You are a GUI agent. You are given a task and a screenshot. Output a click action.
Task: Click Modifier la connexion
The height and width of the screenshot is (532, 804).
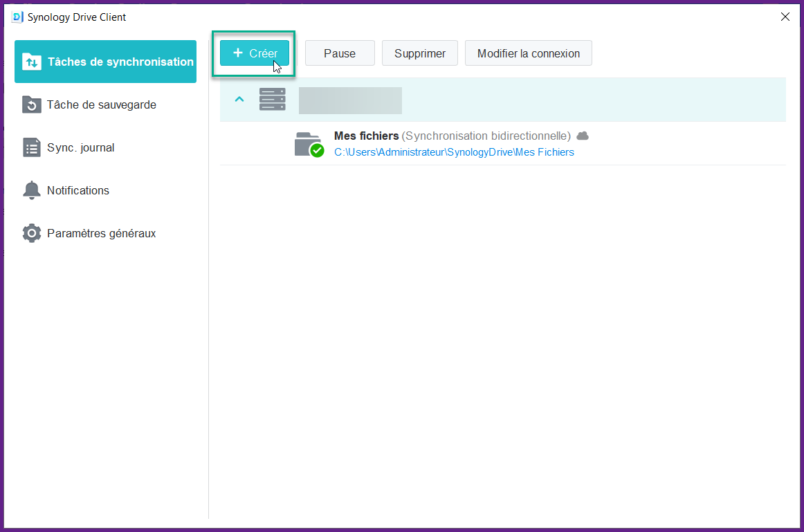tap(529, 53)
